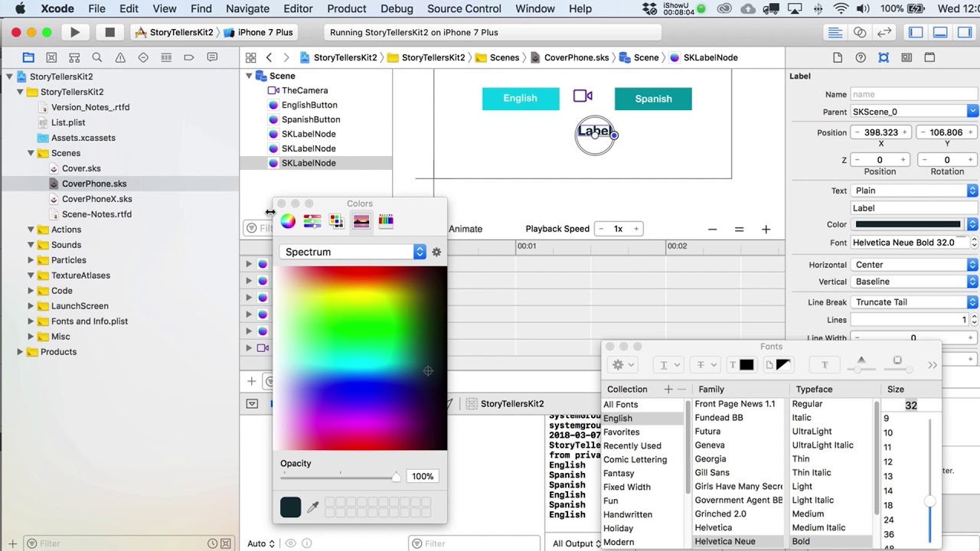
Task: Open the Issue navigator warning icon
Action: pos(120,57)
